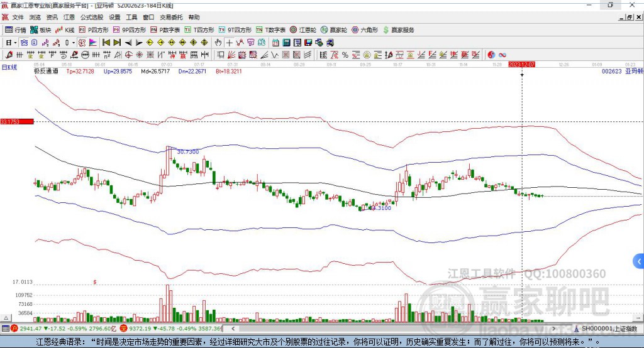
Task: Click the 30.7300 high price label
Action: coord(187,152)
